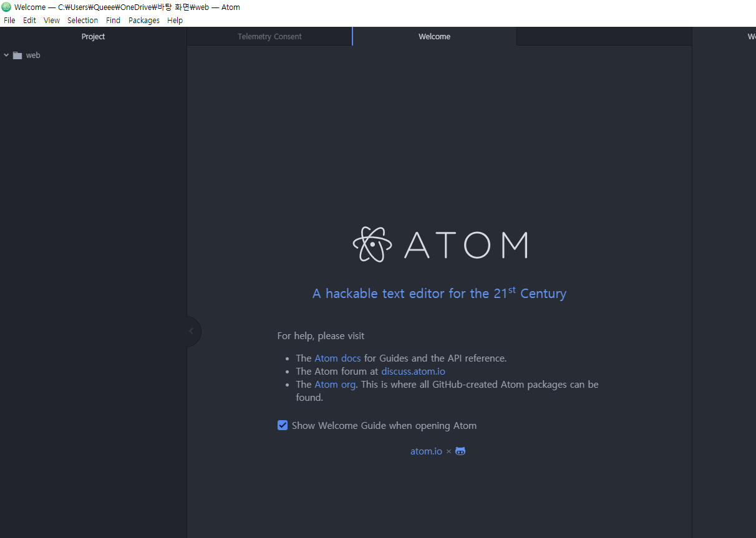Open the Help menu
The image size is (756, 538).
(x=175, y=20)
